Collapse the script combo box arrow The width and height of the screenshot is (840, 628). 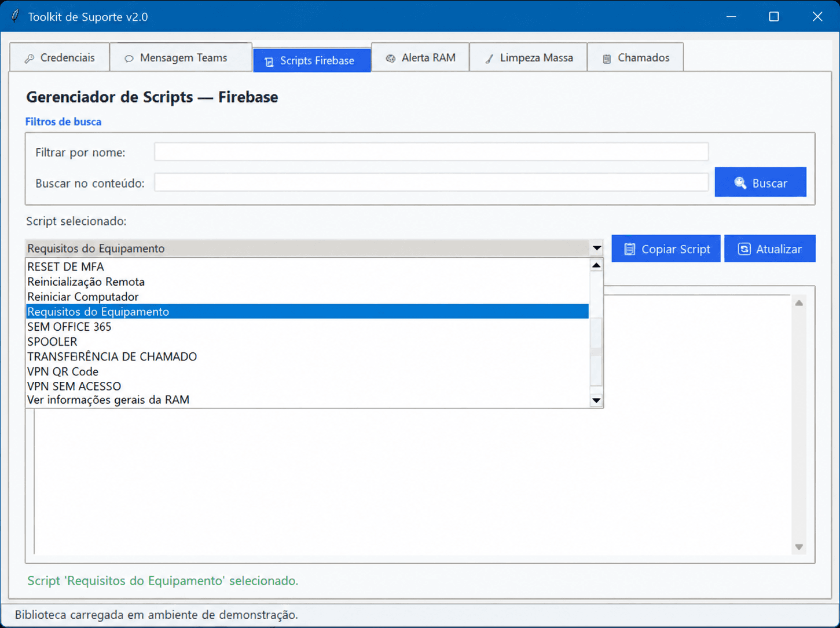[x=596, y=248]
